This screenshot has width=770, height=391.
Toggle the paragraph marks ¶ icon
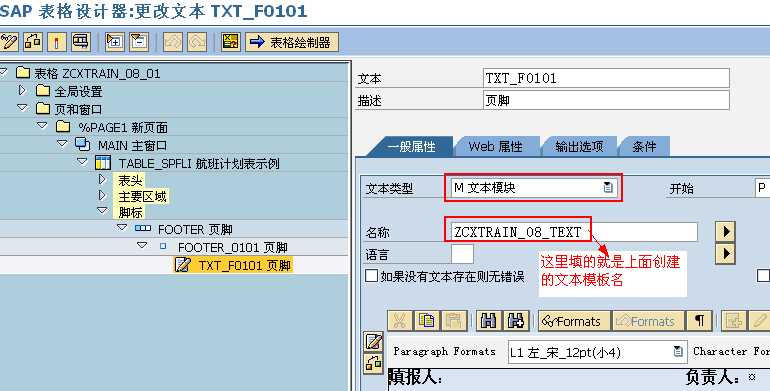[x=700, y=321]
